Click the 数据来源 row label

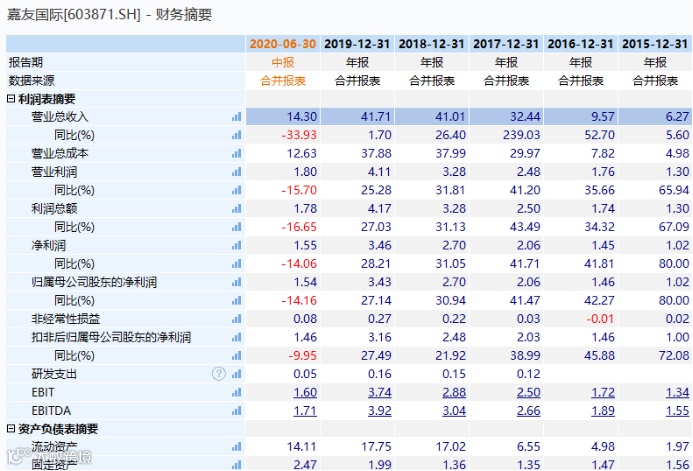point(31,81)
